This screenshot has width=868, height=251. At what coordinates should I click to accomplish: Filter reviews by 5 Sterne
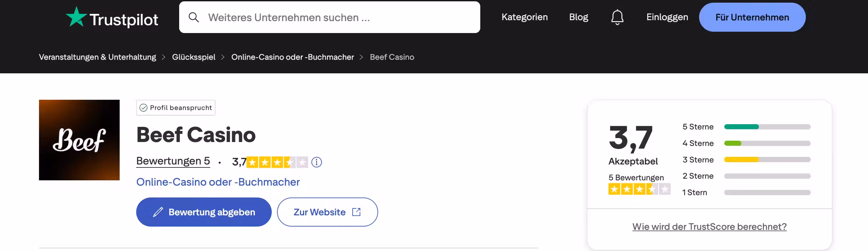tap(746, 127)
